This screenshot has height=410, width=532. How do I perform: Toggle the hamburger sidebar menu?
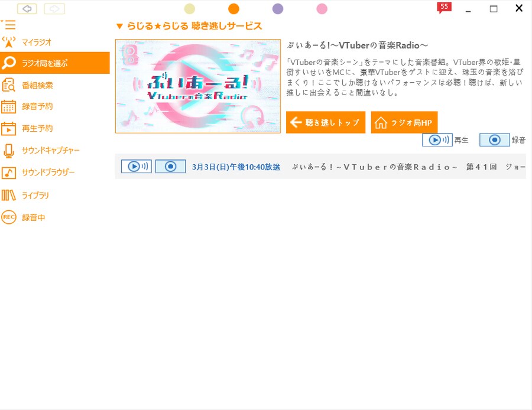[x=9, y=24]
